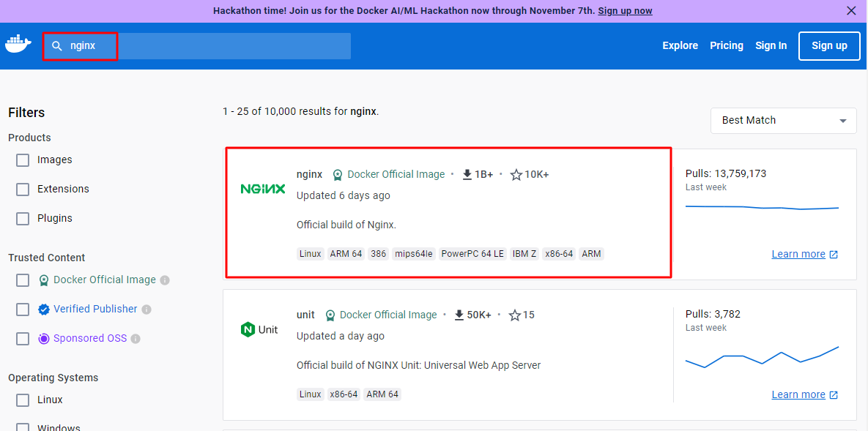
Task: Click unit card's ARM 64 tag
Action: (x=382, y=394)
